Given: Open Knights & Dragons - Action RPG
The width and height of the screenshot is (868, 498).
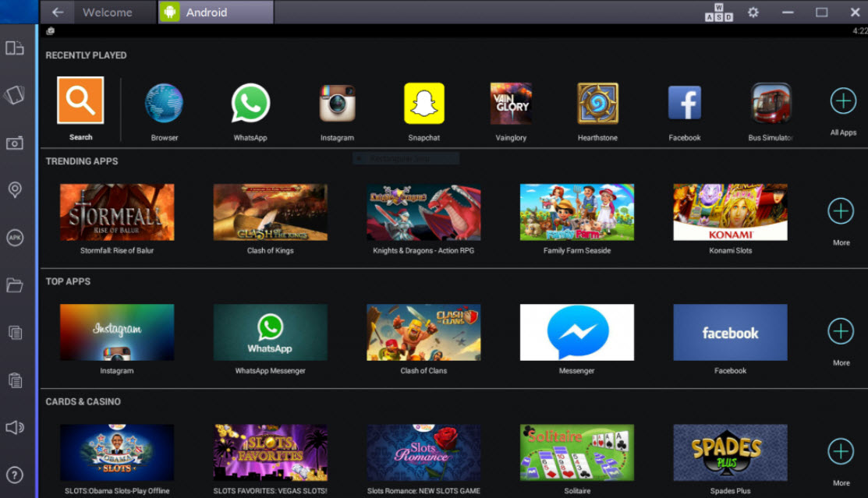Looking at the screenshot, I should (423, 212).
